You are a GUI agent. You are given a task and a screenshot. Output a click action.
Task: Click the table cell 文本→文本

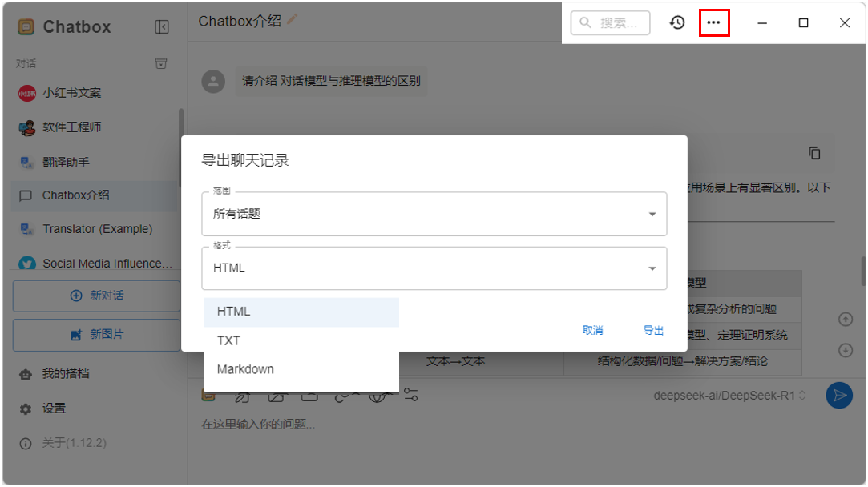click(x=455, y=361)
